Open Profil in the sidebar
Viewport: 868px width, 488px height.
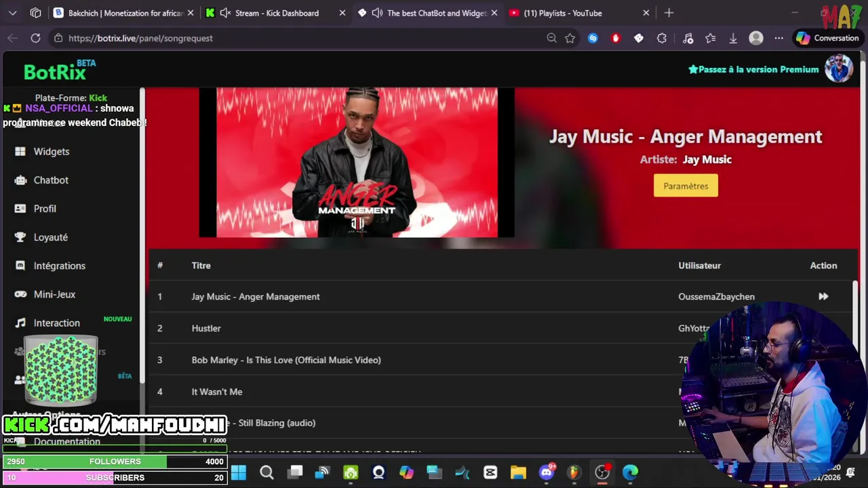point(45,209)
